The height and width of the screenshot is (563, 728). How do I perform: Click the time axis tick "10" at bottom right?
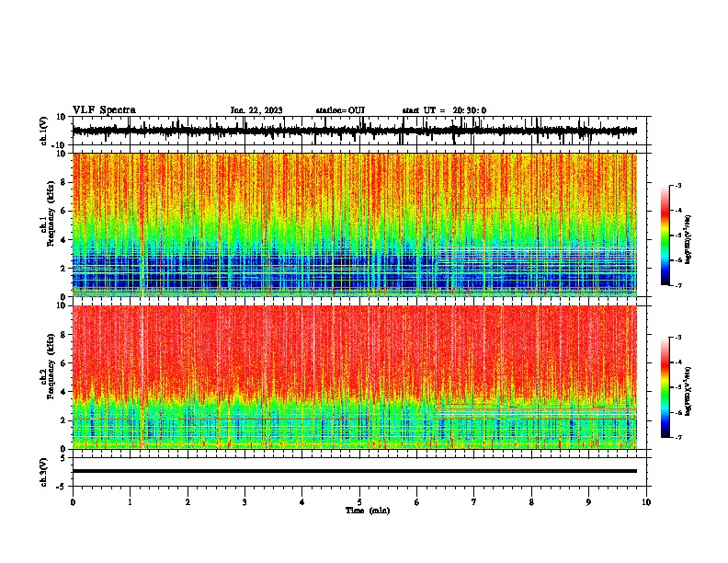[646, 502]
